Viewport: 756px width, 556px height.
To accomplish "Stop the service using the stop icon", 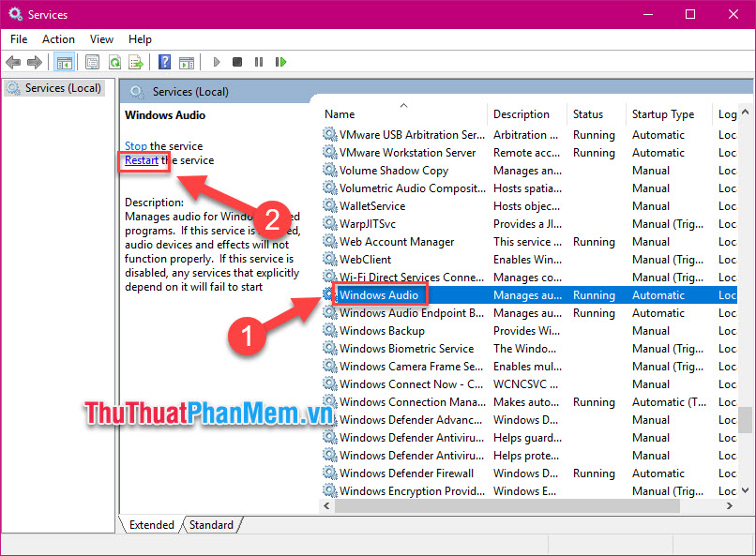I will coord(238,62).
